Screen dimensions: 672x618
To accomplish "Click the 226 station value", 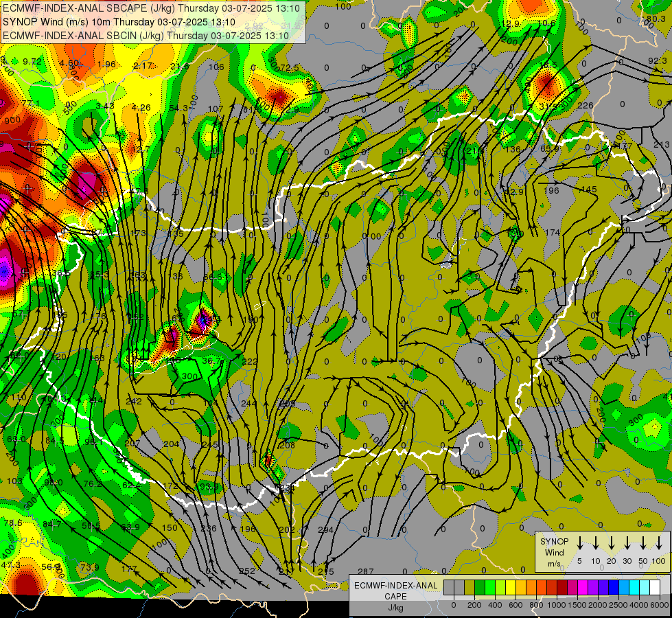I will (585, 106).
